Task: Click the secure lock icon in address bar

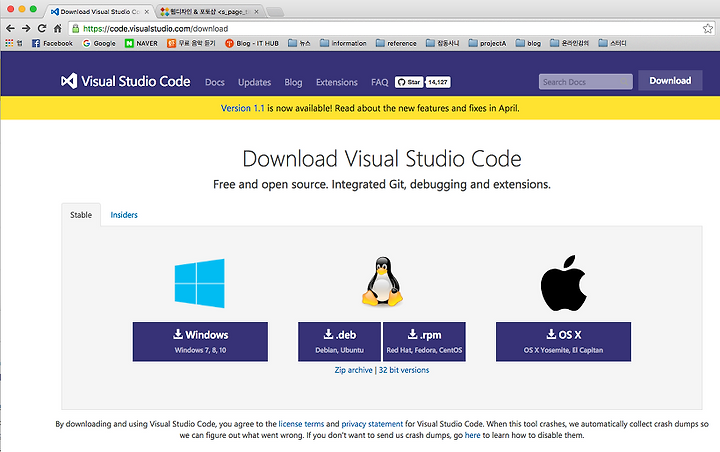Action: pyautogui.click(x=75, y=28)
